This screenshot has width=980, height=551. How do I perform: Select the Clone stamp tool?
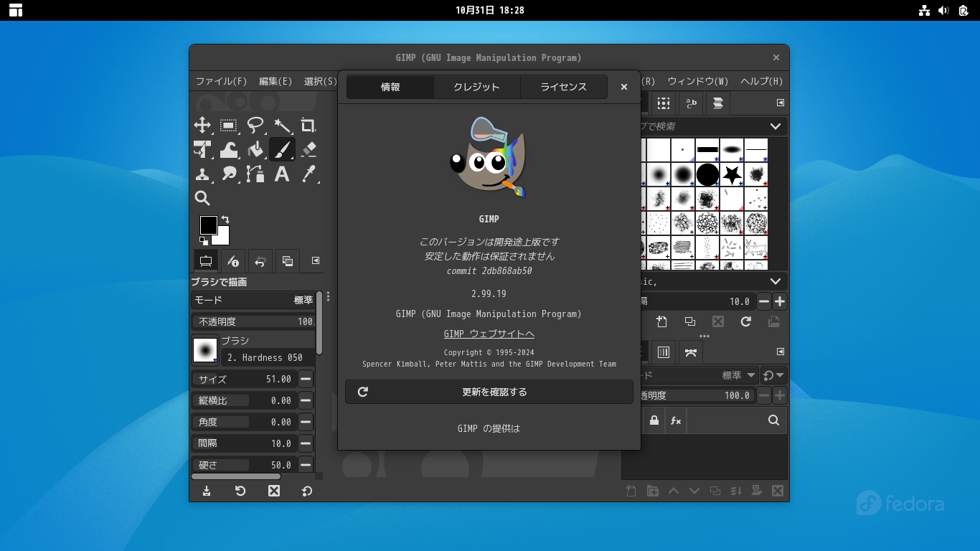pyautogui.click(x=202, y=174)
